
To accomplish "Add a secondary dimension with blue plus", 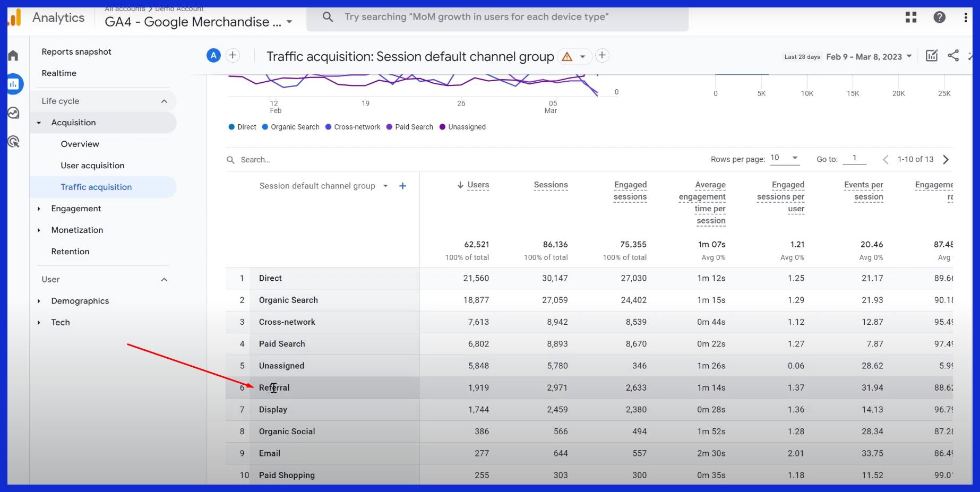I will tap(403, 186).
